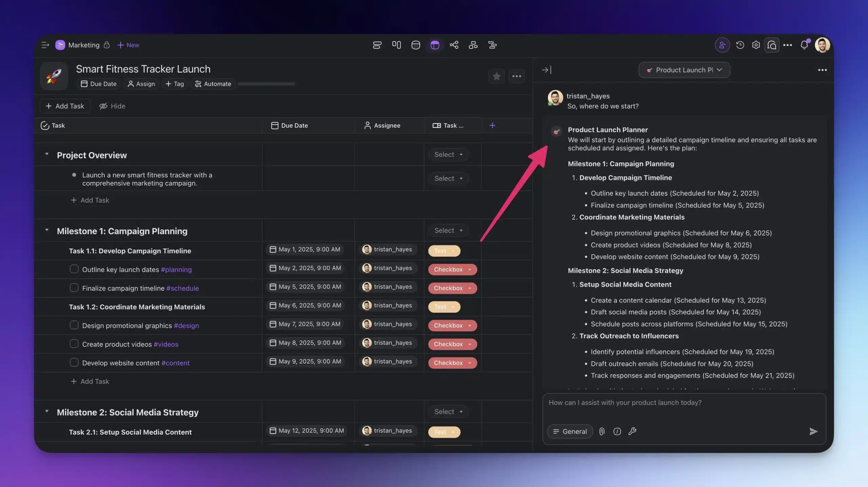Click the share relations icon in toolbar

pos(454,45)
